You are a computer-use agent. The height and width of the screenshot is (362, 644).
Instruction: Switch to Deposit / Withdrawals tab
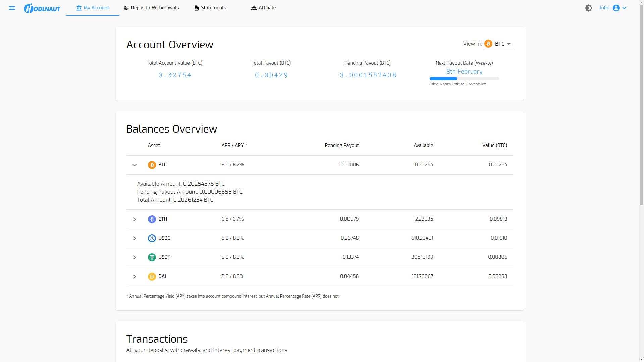151,8
